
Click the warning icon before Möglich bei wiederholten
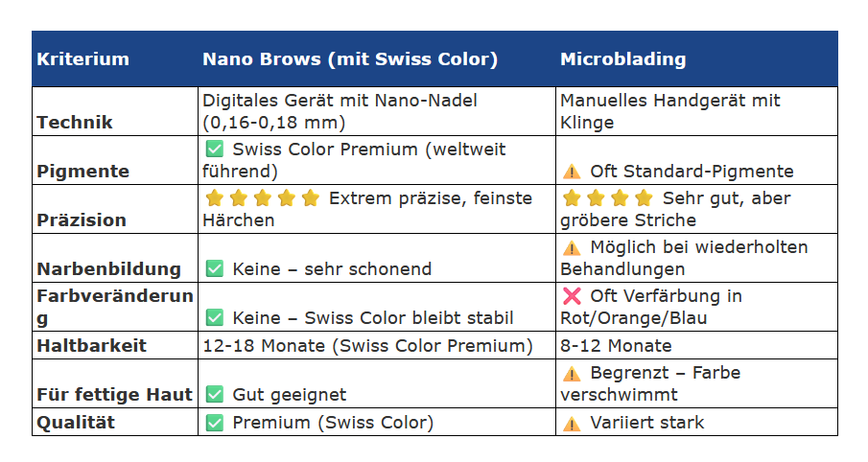(572, 247)
